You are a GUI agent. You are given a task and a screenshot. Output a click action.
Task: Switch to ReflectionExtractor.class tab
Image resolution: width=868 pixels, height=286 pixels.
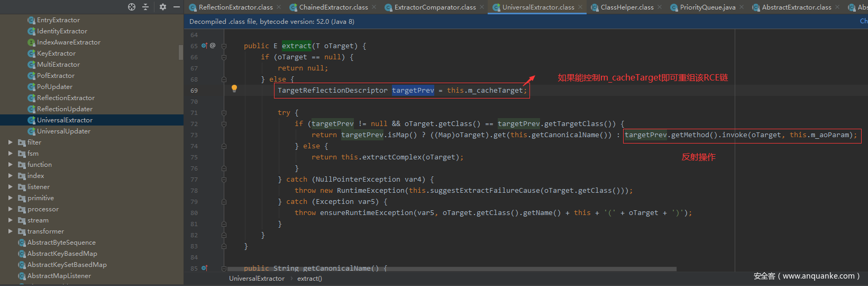point(235,7)
